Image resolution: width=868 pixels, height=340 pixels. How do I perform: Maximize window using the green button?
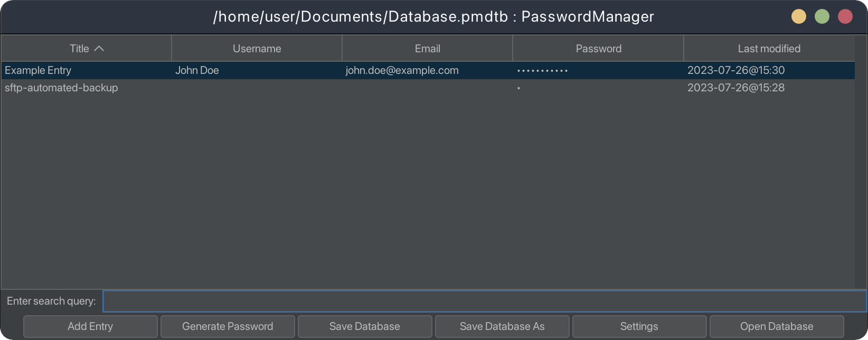click(x=822, y=17)
